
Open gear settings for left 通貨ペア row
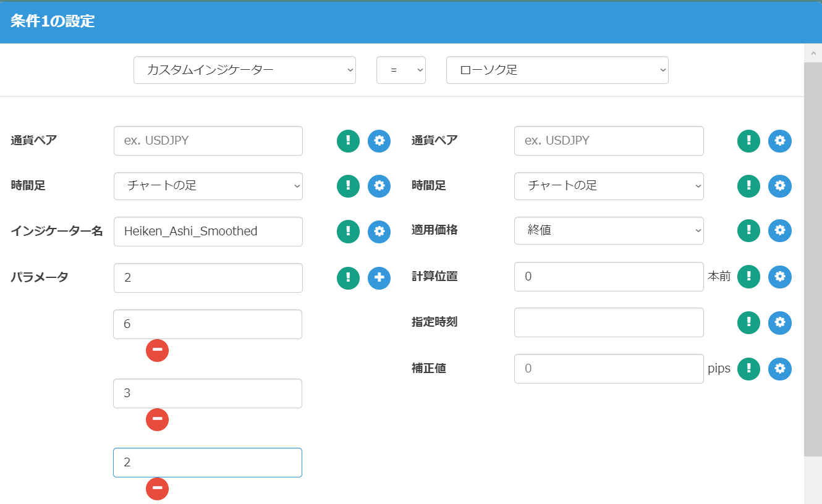tap(379, 141)
